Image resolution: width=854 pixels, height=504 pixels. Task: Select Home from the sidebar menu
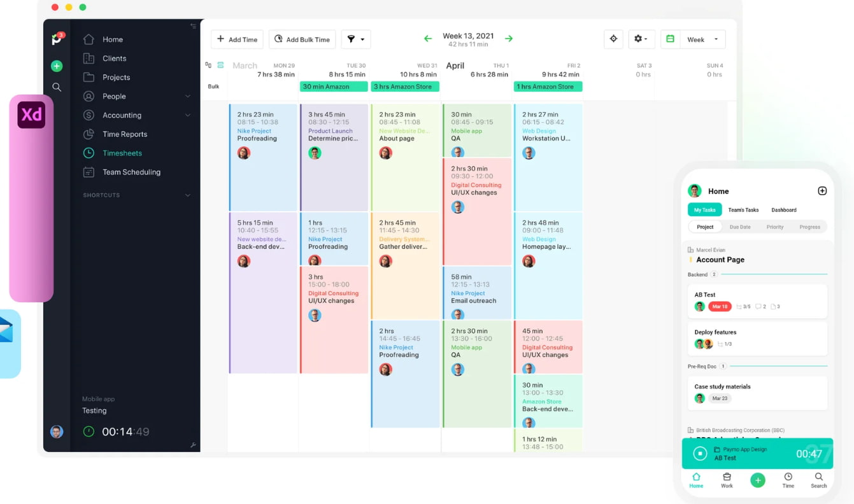(x=111, y=39)
